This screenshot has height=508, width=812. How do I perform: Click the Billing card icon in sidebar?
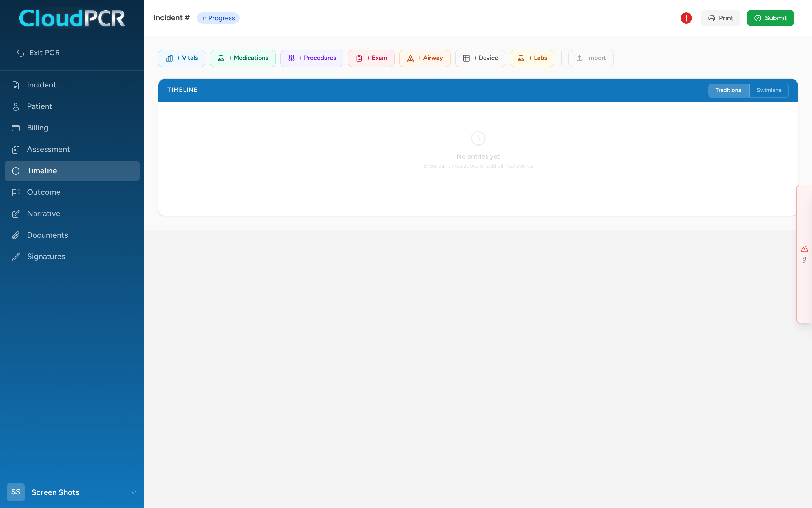[x=16, y=128]
